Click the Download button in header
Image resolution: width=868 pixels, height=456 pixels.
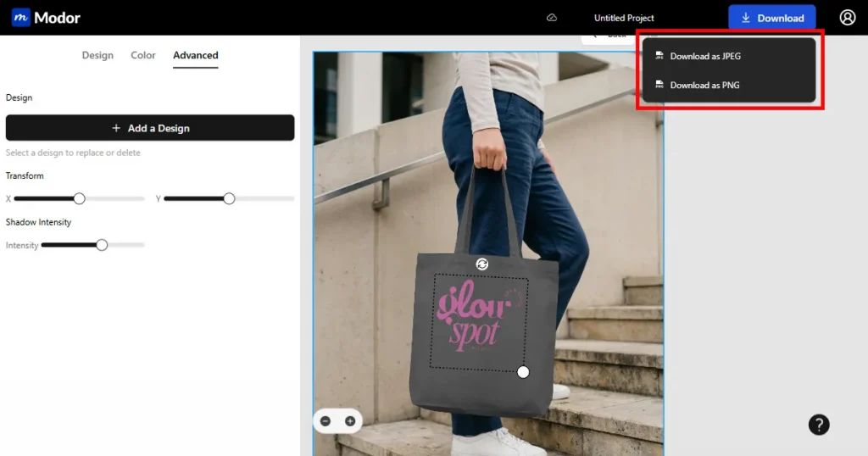pyautogui.click(x=771, y=18)
